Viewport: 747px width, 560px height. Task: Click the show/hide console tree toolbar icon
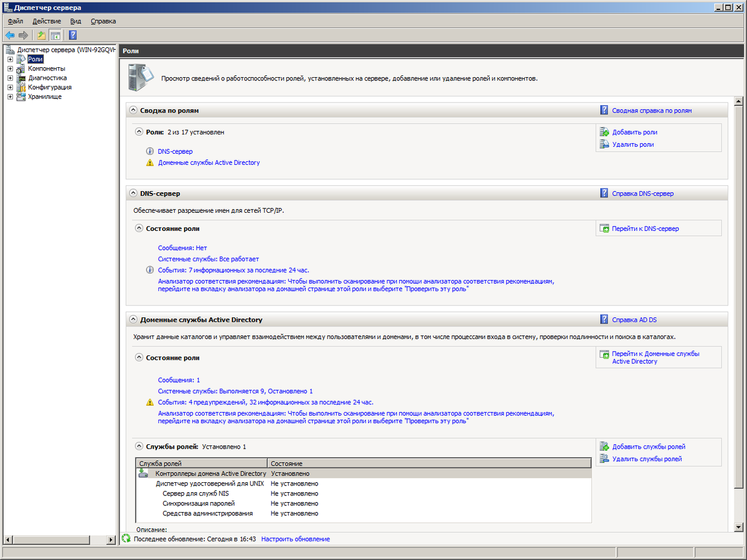pyautogui.click(x=55, y=35)
